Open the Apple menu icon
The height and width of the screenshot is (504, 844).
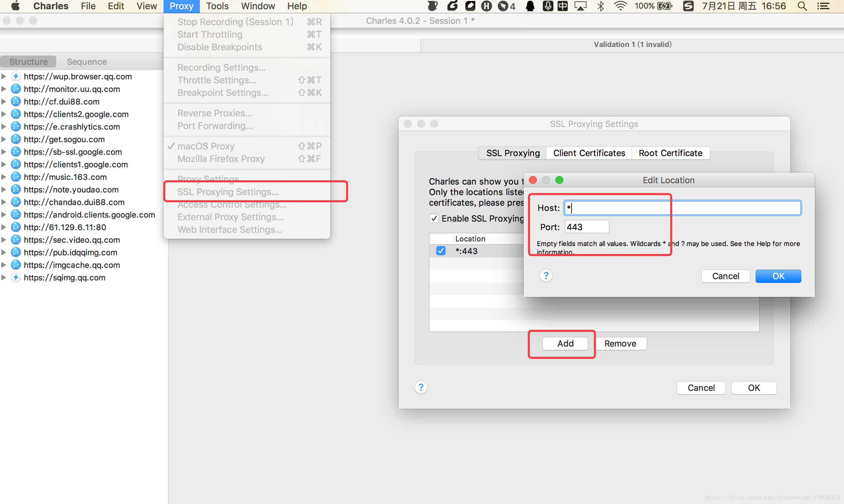pyautogui.click(x=16, y=6)
